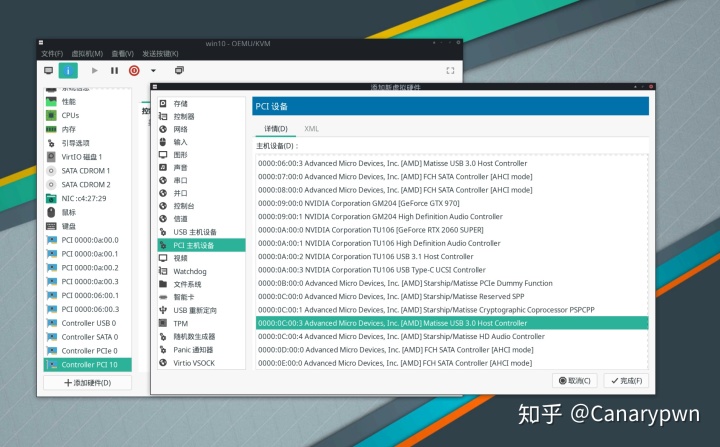The width and height of the screenshot is (720, 447).
Task: Select Controller USB 0 entry
Action: [87, 323]
